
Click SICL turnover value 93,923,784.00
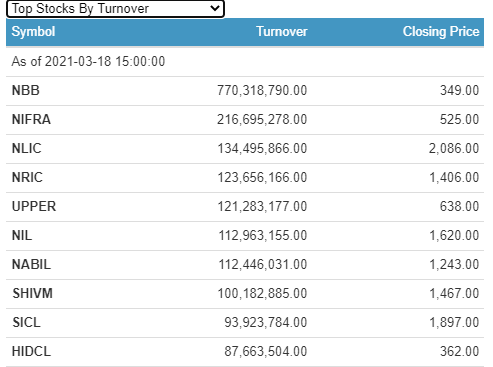point(266,322)
